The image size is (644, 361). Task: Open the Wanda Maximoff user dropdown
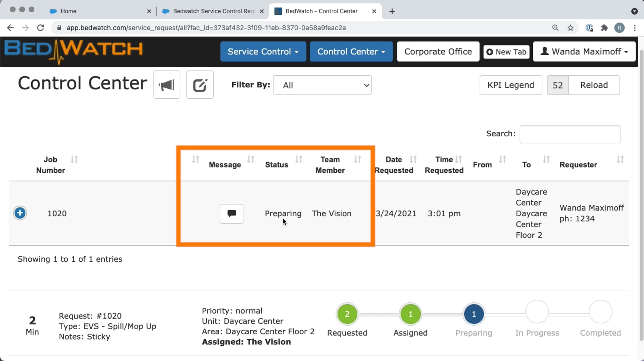pos(584,51)
